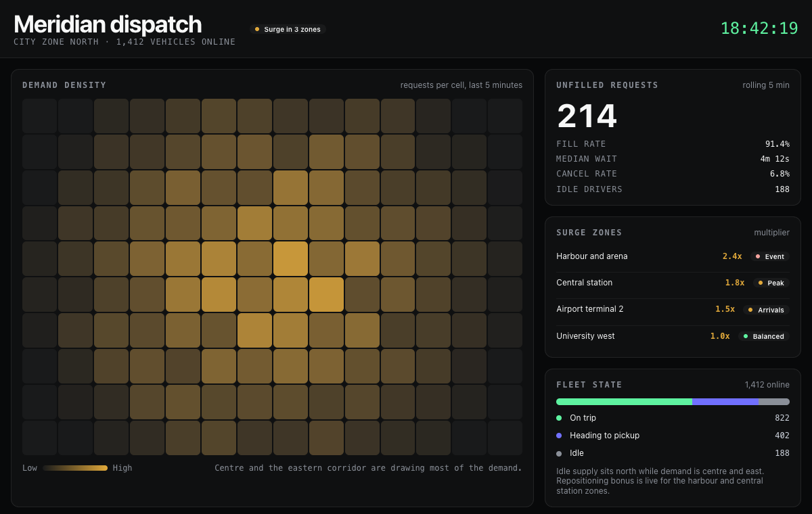Select the "University west" zone name

[586, 336]
